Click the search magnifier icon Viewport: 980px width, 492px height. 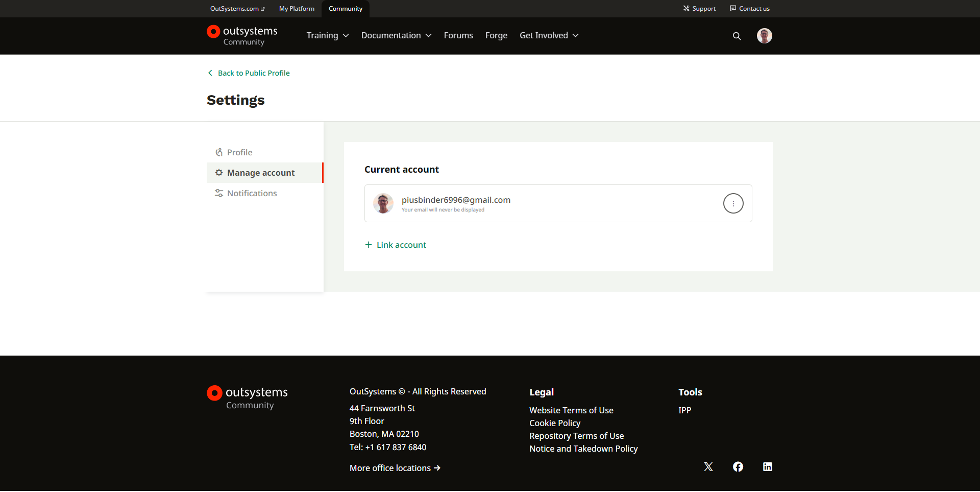(x=737, y=36)
